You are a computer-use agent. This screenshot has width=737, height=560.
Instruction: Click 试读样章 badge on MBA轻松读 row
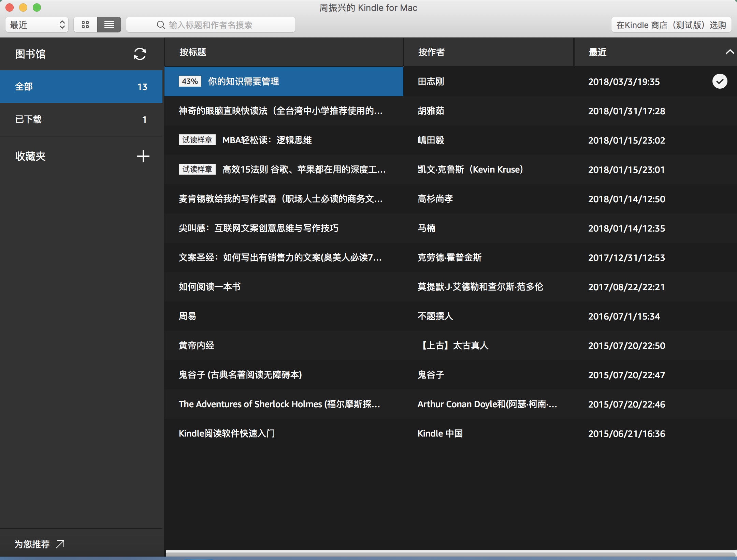point(197,140)
